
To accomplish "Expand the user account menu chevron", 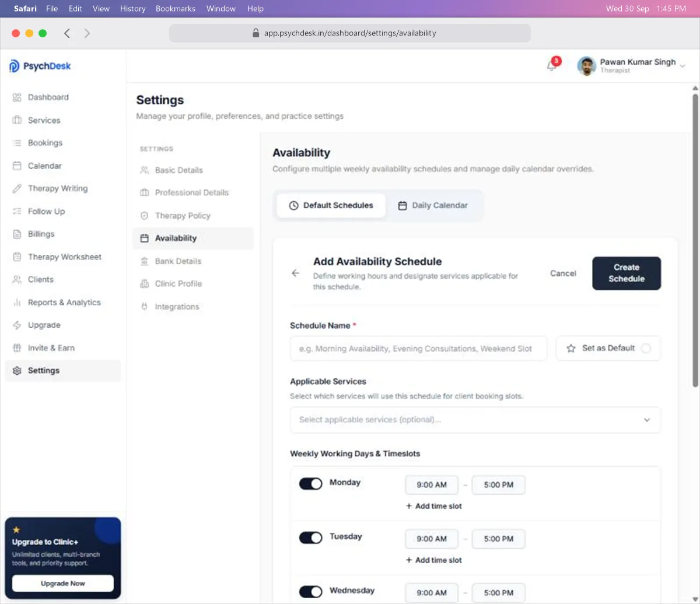I will pyautogui.click(x=682, y=66).
